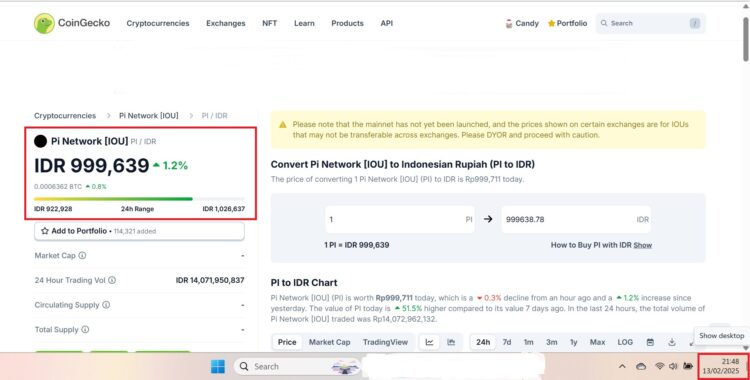The image size is (750, 380).
Task: Click the 24h Range price bar
Action: pyautogui.click(x=139, y=199)
